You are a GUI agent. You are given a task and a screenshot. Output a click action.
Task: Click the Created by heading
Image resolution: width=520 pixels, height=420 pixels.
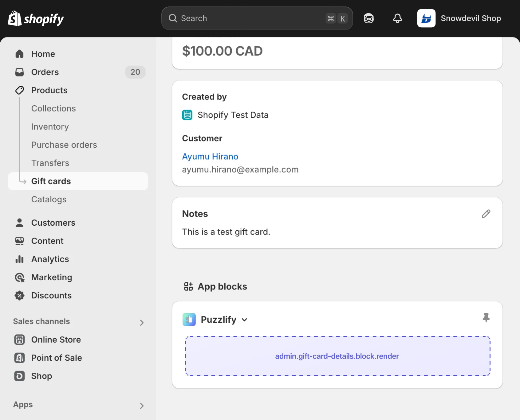204,97
